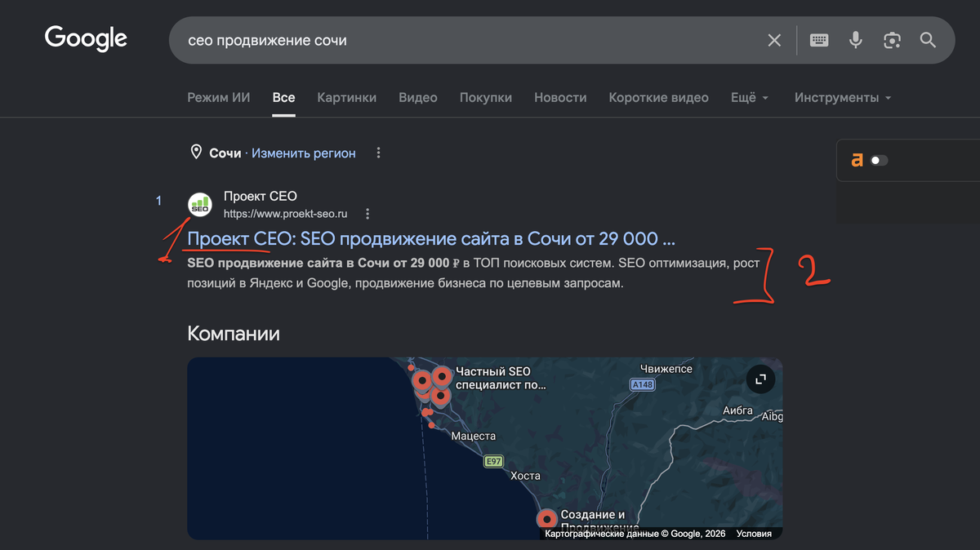
Task: Select the Все tab
Action: (283, 97)
